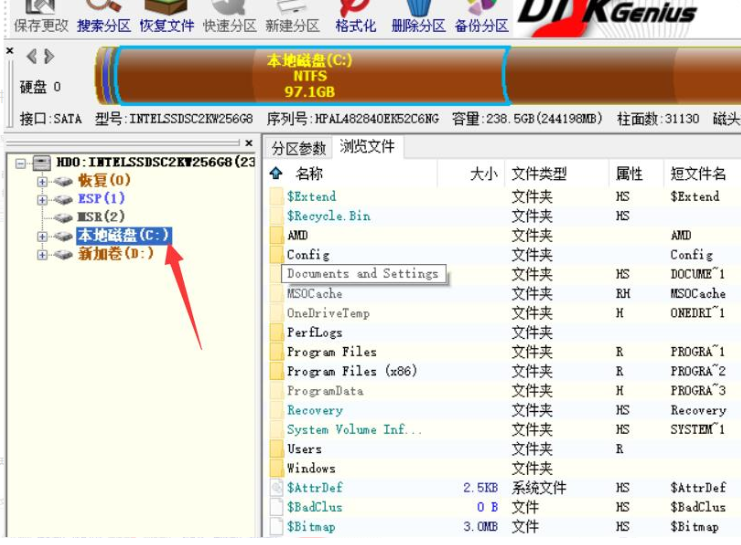The height and width of the screenshot is (545, 741).
Task: Click the 快速分区 toolbar button
Action: (230, 18)
